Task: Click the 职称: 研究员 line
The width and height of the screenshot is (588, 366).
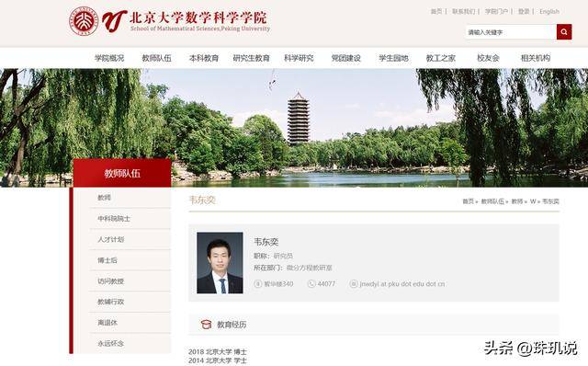Action: [x=273, y=256]
